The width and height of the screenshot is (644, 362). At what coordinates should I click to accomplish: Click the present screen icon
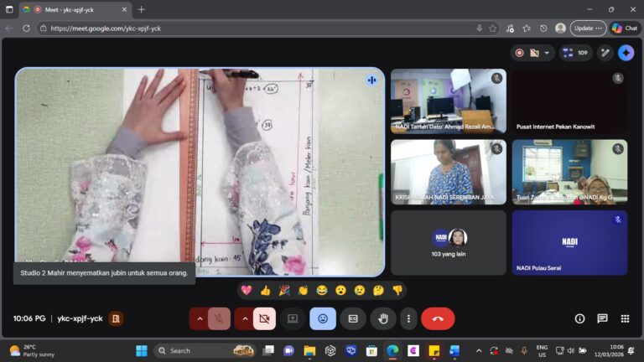[293, 318]
